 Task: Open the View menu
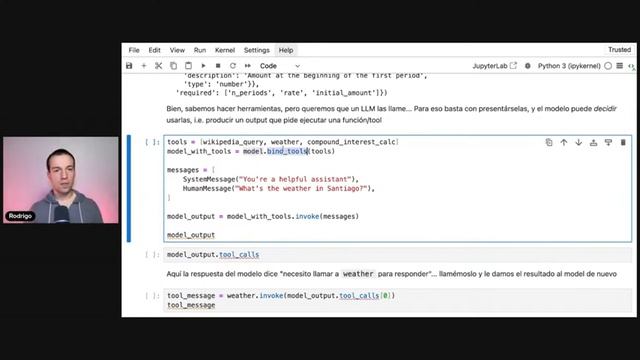177,50
